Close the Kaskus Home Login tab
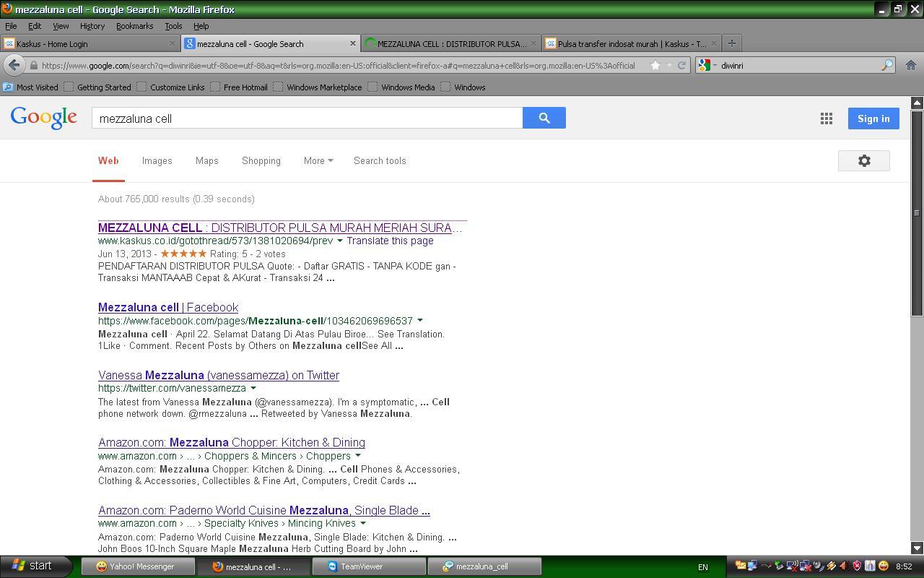Viewport: 924px width, 578px height. point(172,43)
